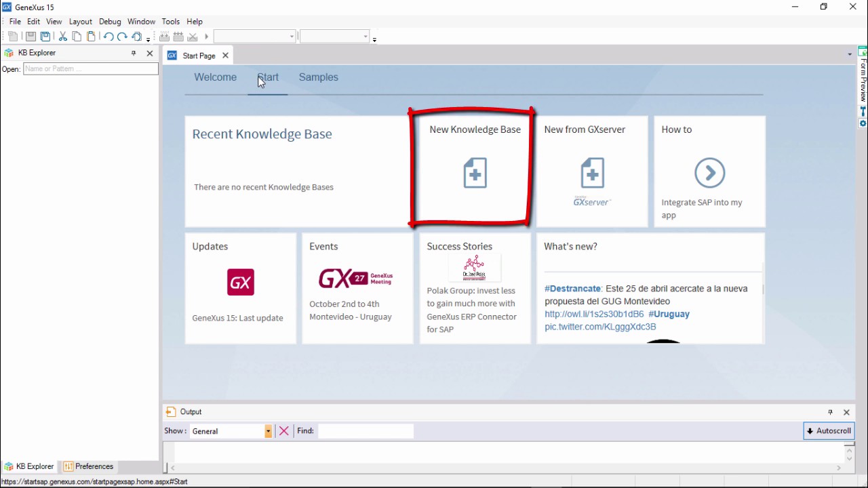Click the Save All toolbar icon
The image size is (868, 488).
click(x=45, y=37)
